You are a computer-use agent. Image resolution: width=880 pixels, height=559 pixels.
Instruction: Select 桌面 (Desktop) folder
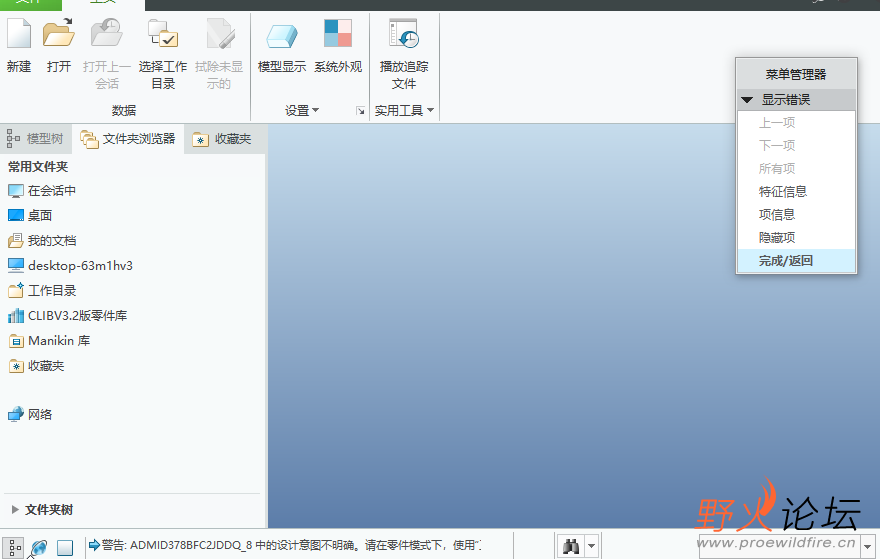click(x=30, y=216)
